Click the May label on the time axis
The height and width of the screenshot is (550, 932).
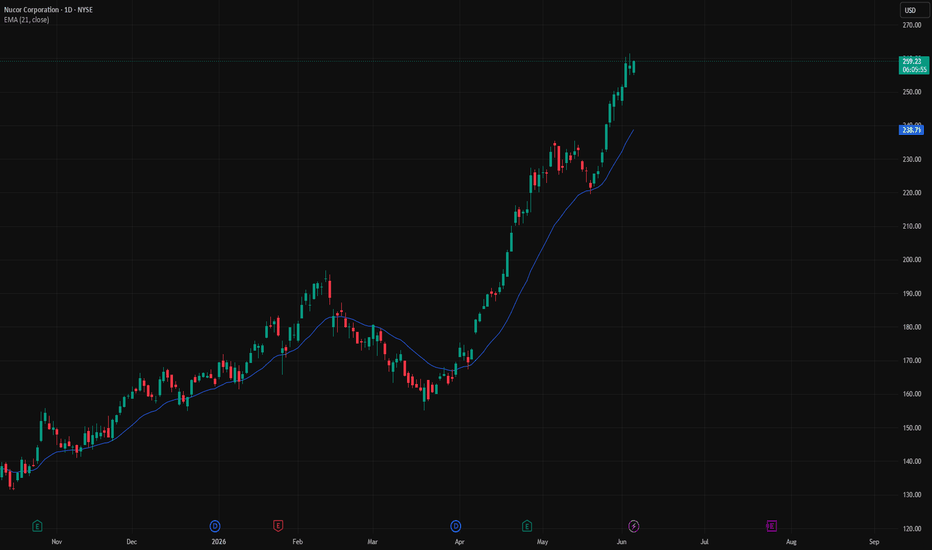pos(542,542)
